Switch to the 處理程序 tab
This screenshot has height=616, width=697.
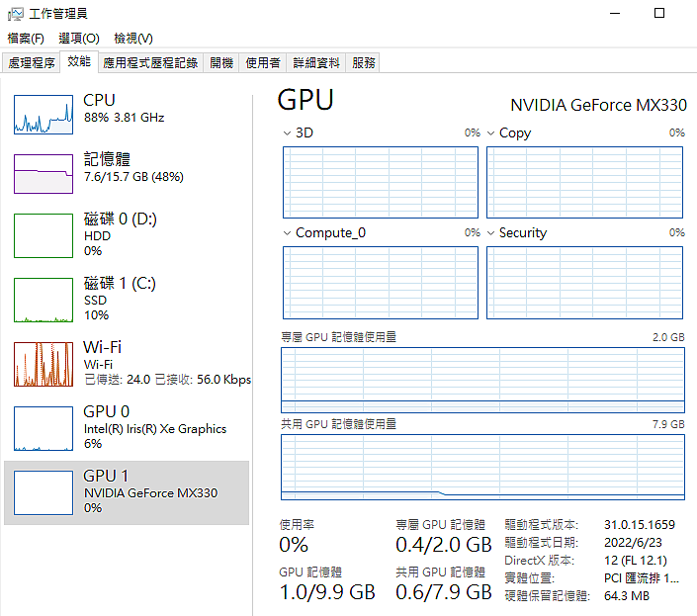pyautogui.click(x=31, y=62)
